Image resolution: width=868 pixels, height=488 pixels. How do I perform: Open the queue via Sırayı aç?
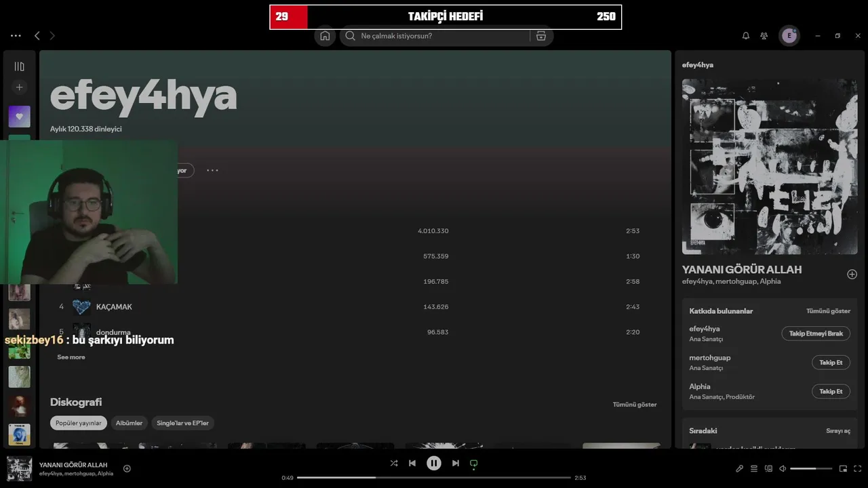[x=838, y=431]
